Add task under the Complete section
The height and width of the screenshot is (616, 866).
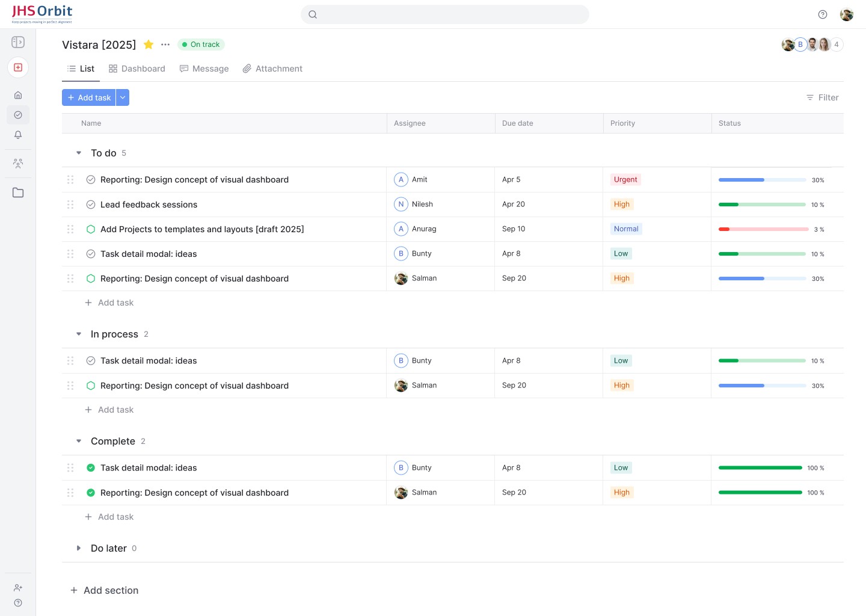[109, 517]
